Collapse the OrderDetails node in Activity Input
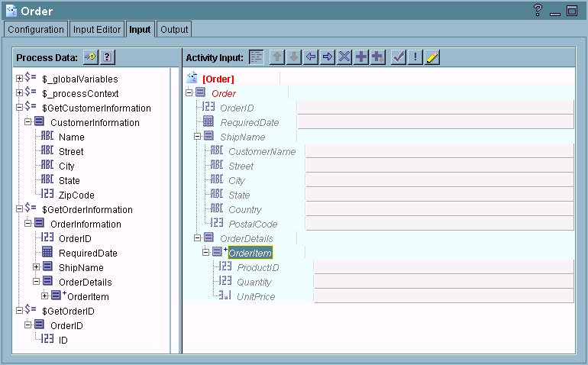This screenshot has height=365, width=588. pos(197,238)
